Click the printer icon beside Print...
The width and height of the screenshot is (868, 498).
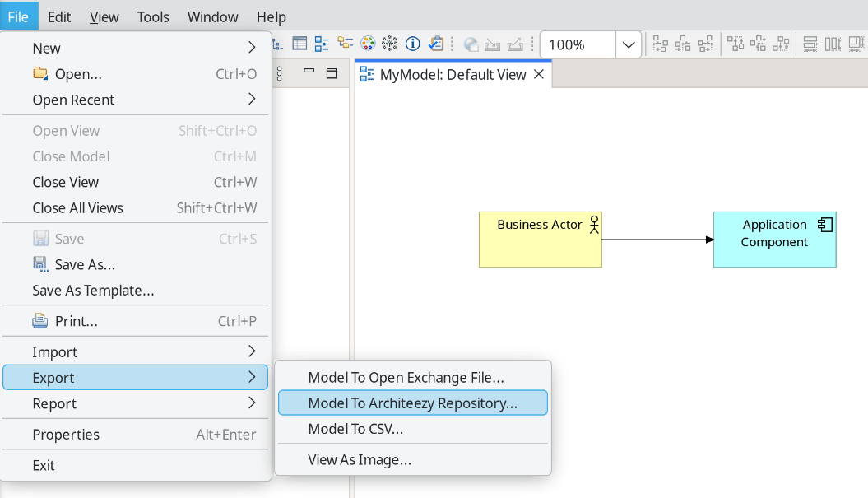click(39, 321)
